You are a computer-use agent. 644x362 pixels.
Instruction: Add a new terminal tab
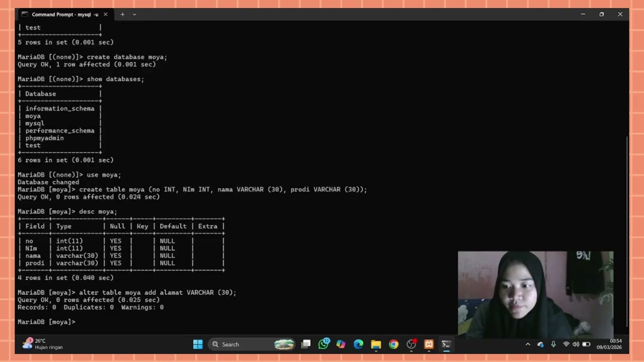[x=122, y=15]
